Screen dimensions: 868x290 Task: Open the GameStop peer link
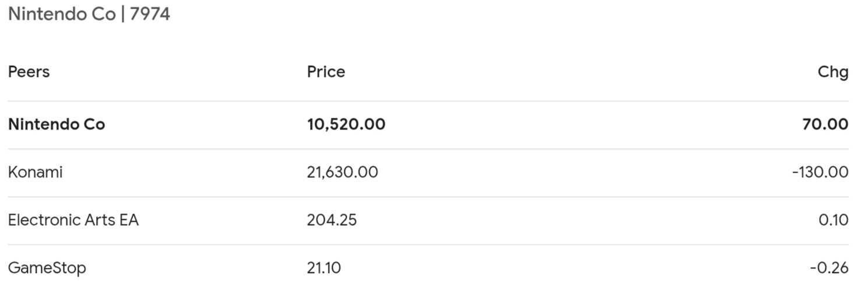tap(47, 268)
